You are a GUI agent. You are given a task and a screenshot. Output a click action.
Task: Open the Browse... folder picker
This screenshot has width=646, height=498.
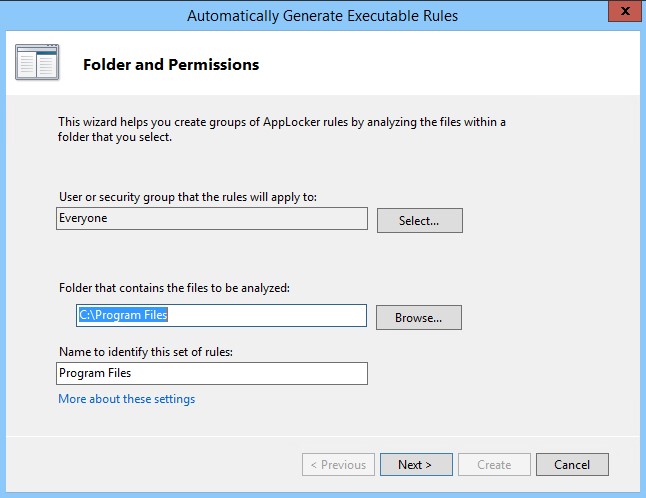point(418,317)
